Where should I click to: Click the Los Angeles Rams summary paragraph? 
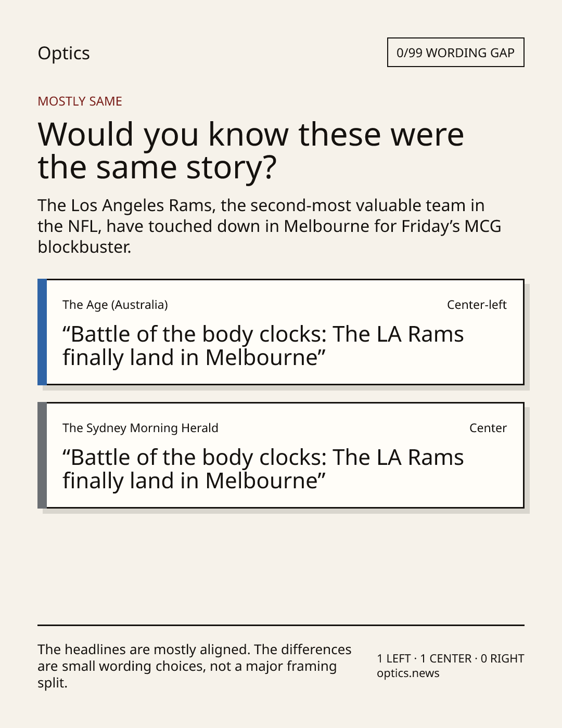coord(270,226)
